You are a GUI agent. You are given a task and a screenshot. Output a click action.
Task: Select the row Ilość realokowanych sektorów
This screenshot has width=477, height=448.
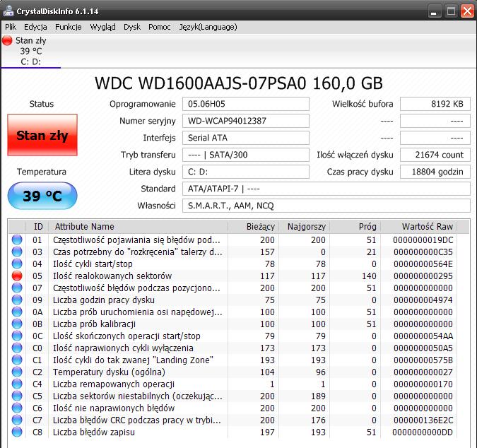tap(232, 276)
